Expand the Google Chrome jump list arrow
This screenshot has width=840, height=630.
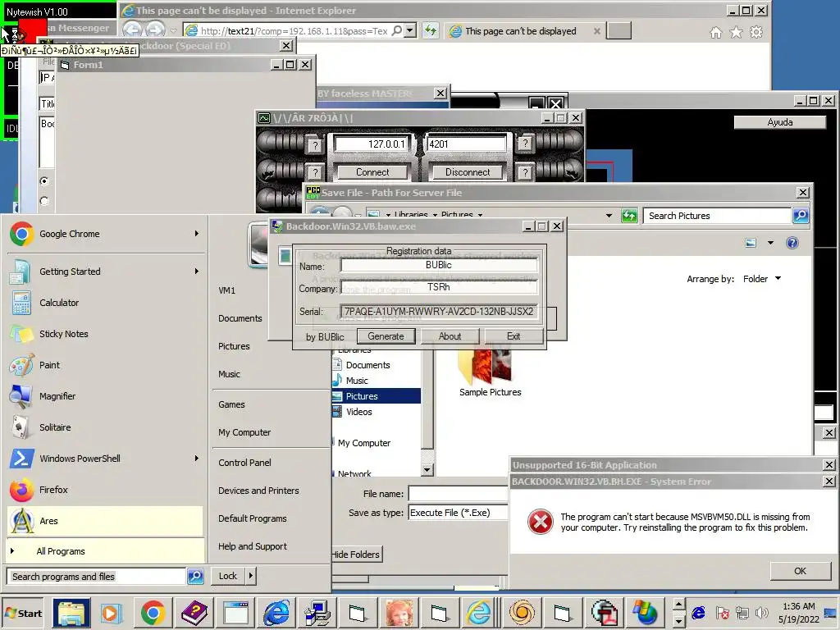click(197, 234)
